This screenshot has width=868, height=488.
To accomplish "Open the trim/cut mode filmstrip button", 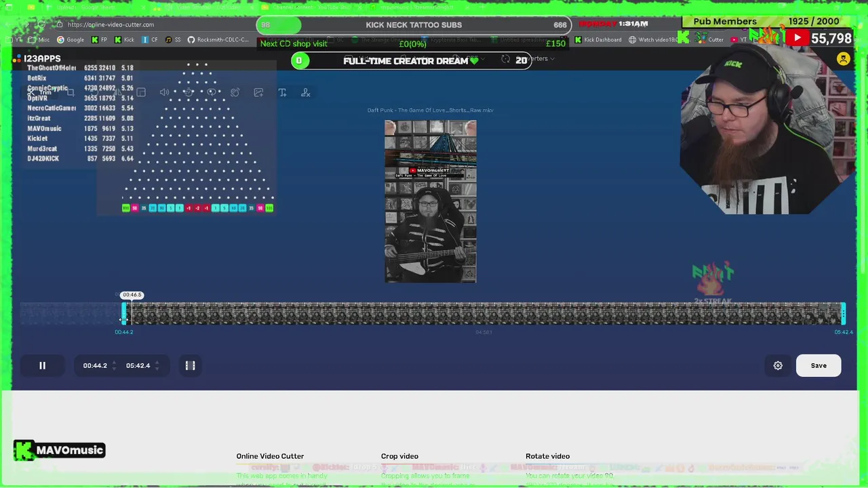I will (x=191, y=365).
